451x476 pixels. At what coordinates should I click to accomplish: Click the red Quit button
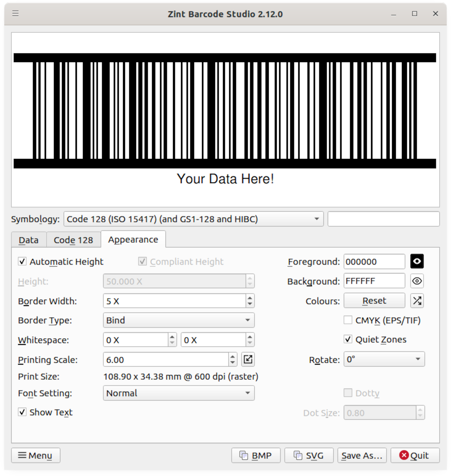pyautogui.click(x=415, y=456)
